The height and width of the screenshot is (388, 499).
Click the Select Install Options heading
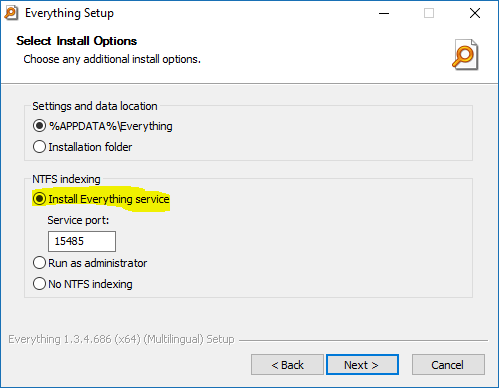pos(77,41)
